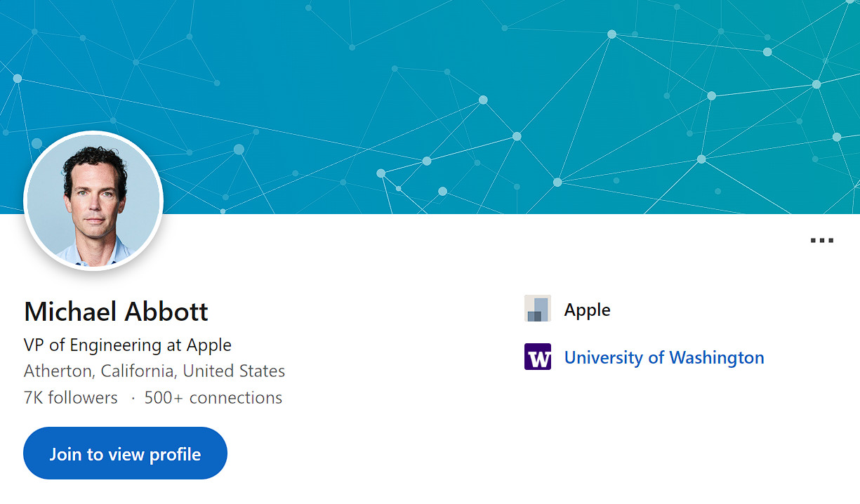
Task: View the 7K followers count
Action: tap(70, 397)
